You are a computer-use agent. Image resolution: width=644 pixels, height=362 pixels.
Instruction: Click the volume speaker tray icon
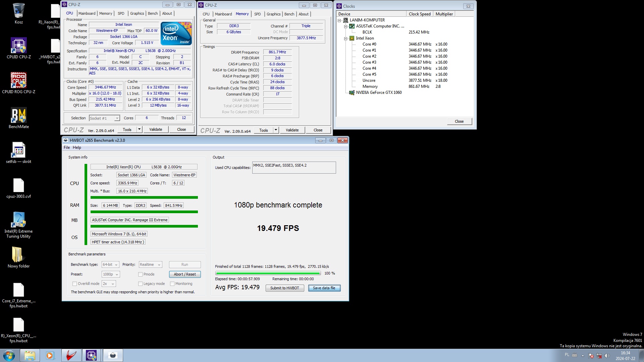pos(607,356)
